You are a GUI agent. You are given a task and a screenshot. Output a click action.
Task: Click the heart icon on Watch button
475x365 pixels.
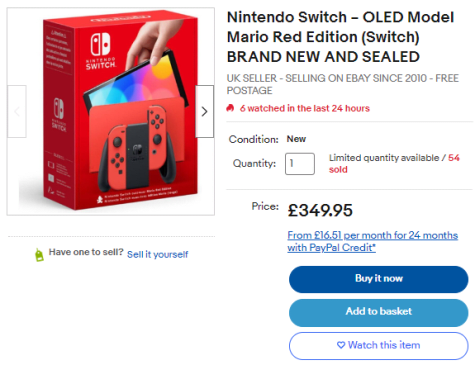point(341,345)
